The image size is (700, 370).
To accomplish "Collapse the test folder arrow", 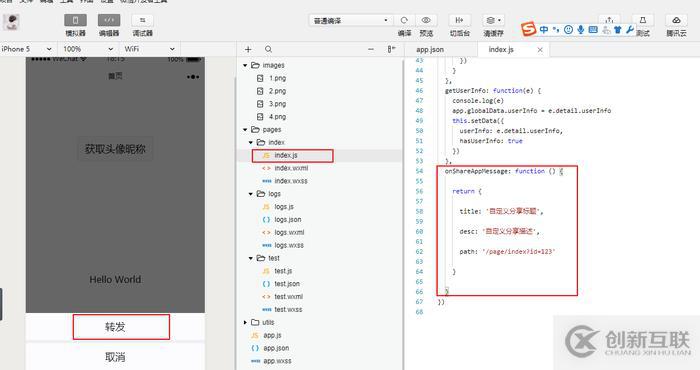I will click(251, 258).
